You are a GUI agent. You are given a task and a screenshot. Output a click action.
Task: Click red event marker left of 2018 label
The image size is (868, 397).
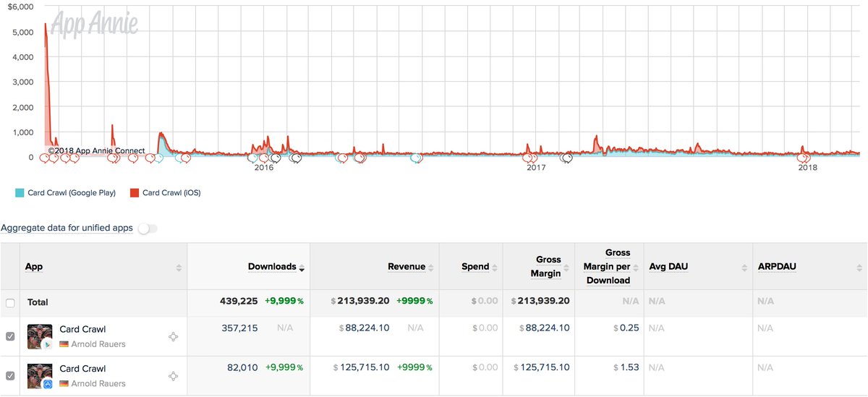tap(802, 158)
